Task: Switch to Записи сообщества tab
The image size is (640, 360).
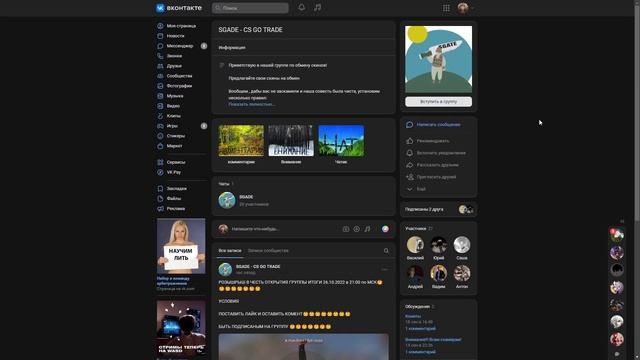Action: pos(268,251)
